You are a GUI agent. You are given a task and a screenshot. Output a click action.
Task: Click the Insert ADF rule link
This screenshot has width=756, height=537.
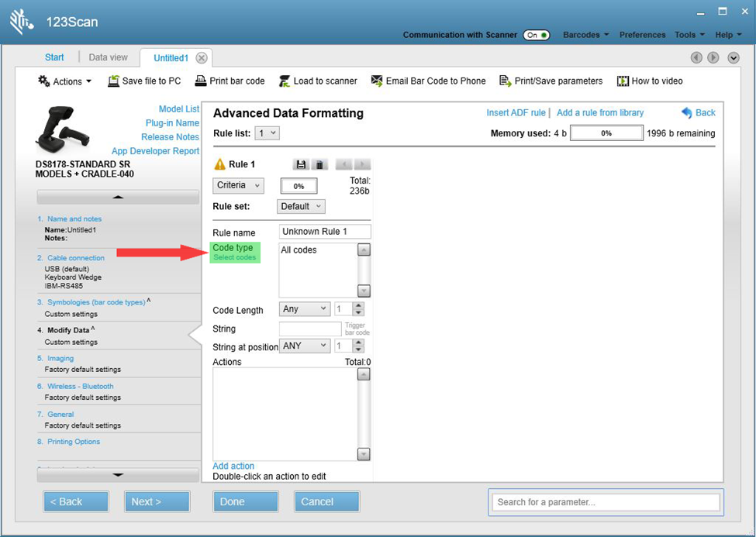pyautogui.click(x=516, y=112)
